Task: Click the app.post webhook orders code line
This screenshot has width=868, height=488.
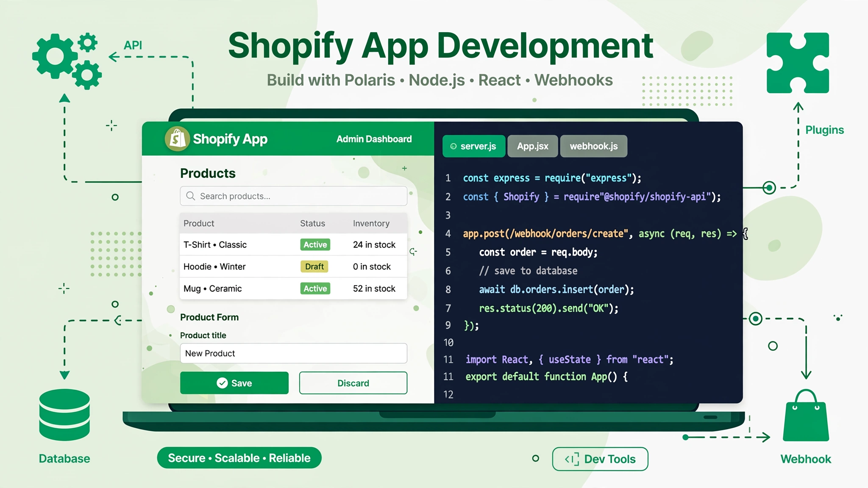Action: coord(605,234)
